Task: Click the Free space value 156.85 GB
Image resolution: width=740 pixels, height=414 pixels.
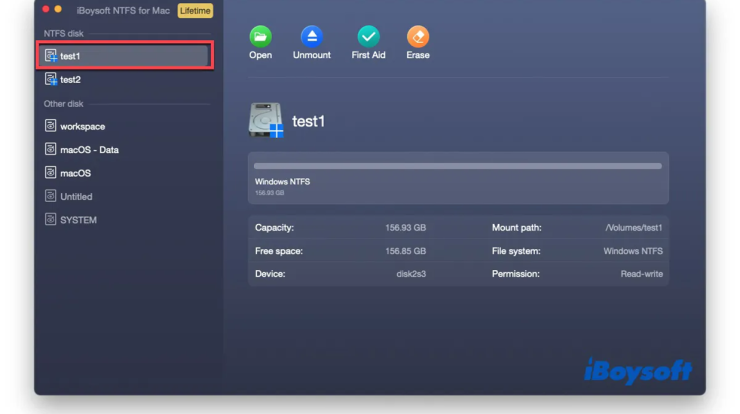Action: coord(405,251)
